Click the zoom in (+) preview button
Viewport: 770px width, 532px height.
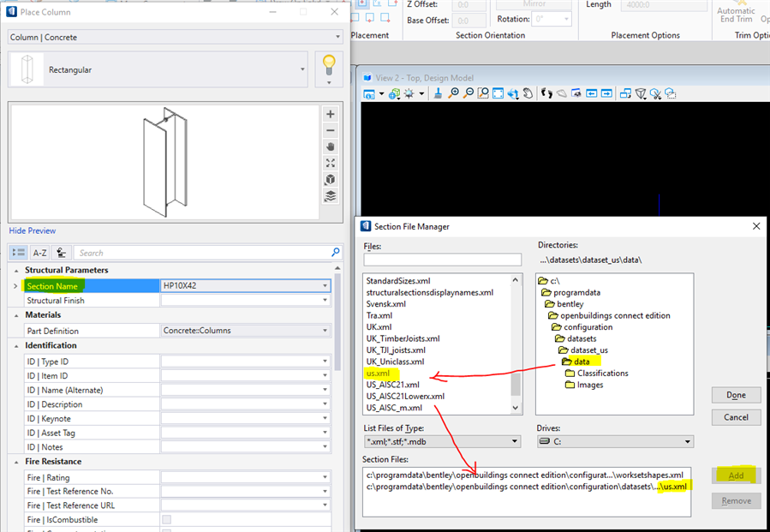click(331, 114)
